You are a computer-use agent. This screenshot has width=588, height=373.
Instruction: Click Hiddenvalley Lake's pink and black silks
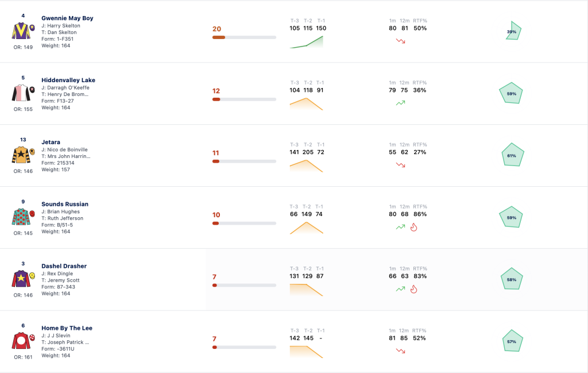pos(21,93)
